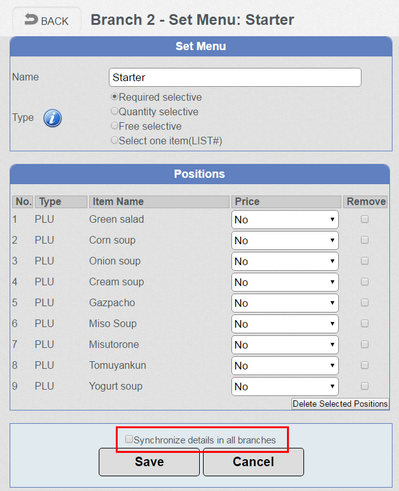Mark Onion soup for removal

[365, 261]
